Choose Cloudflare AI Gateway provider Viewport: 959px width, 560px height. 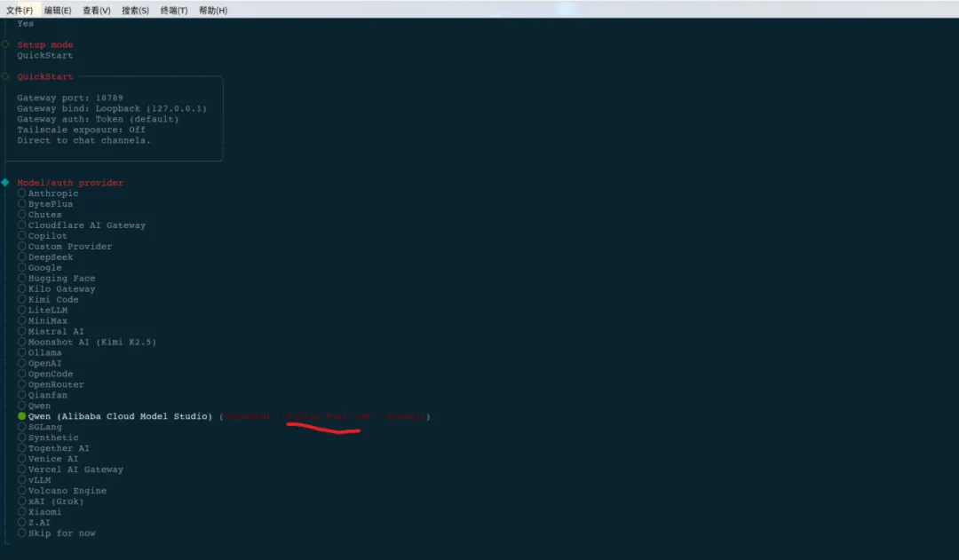pos(82,225)
